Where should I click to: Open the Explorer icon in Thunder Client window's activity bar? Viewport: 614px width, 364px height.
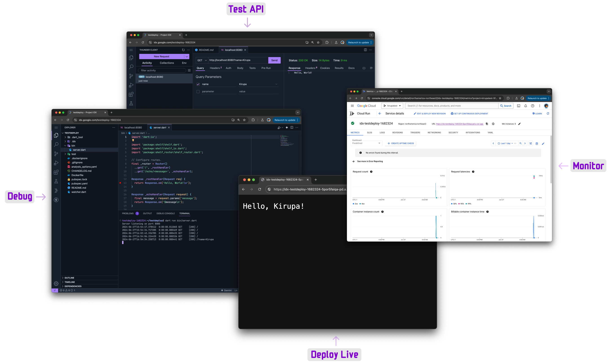click(131, 58)
